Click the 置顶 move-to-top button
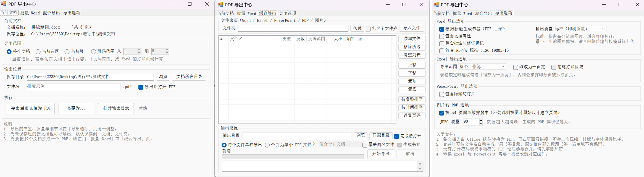This screenshot has width=644, height=177. 412,81
